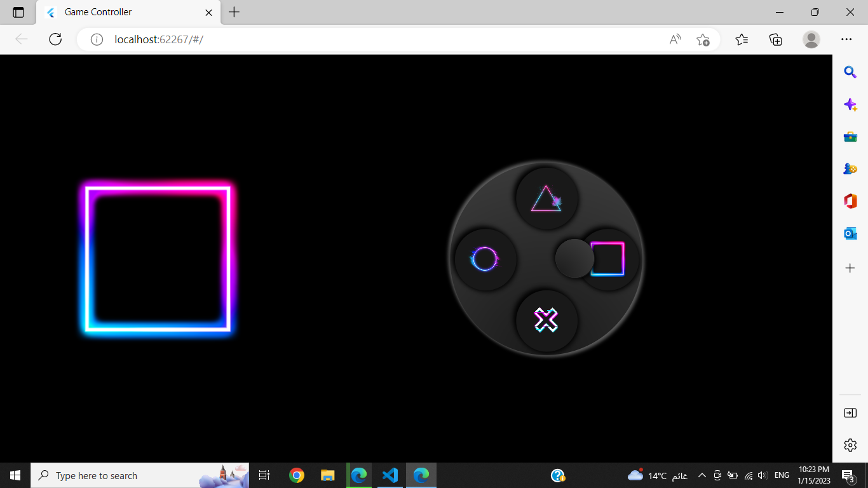Open Search in the Edge sidebar
The image size is (868, 488).
(x=850, y=72)
